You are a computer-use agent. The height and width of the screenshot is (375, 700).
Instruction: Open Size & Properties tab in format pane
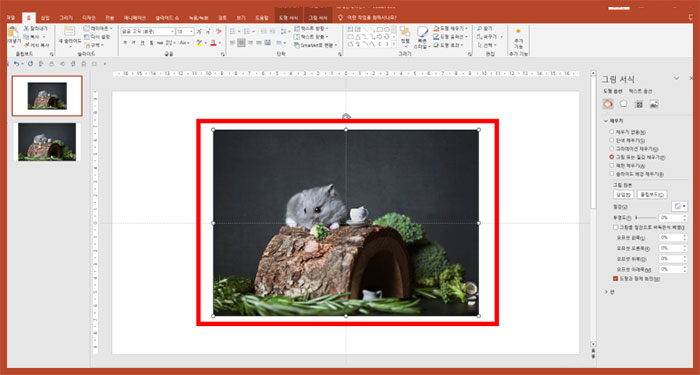639,104
